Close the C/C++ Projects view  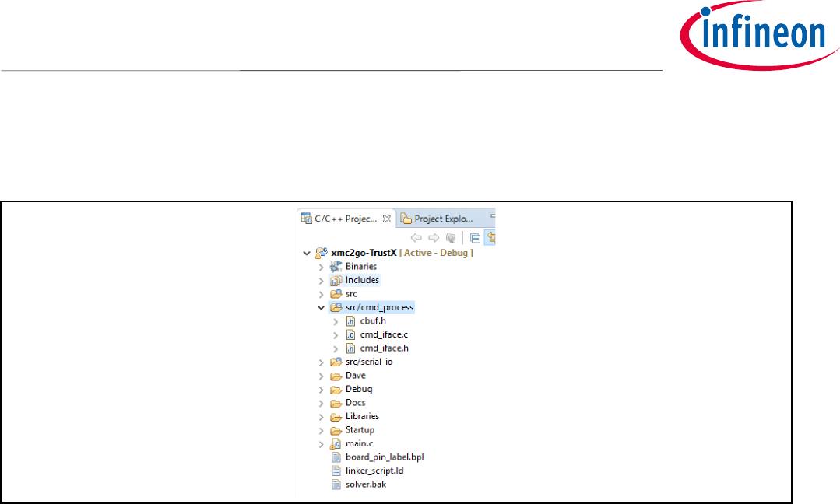point(386,219)
